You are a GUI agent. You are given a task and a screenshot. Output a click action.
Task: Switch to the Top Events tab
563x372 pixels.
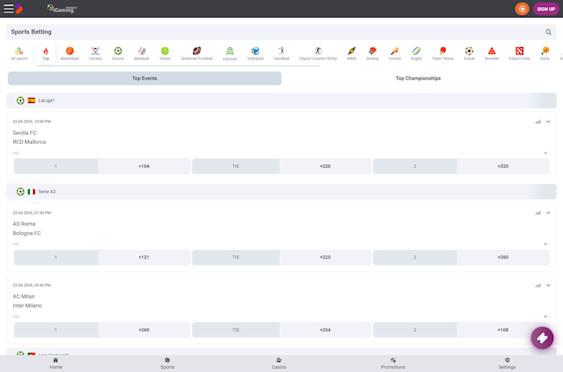tap(144, 78)
